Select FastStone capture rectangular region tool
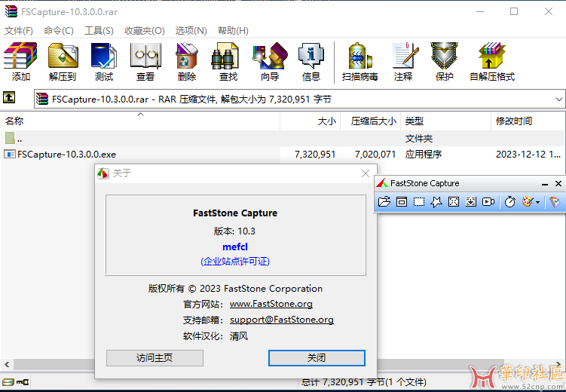 [419, 202]
